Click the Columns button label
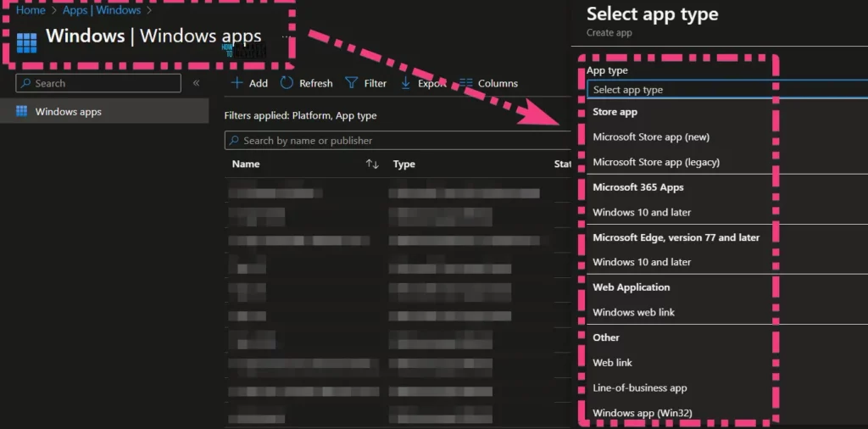868x429 pixels. (498, 83)
